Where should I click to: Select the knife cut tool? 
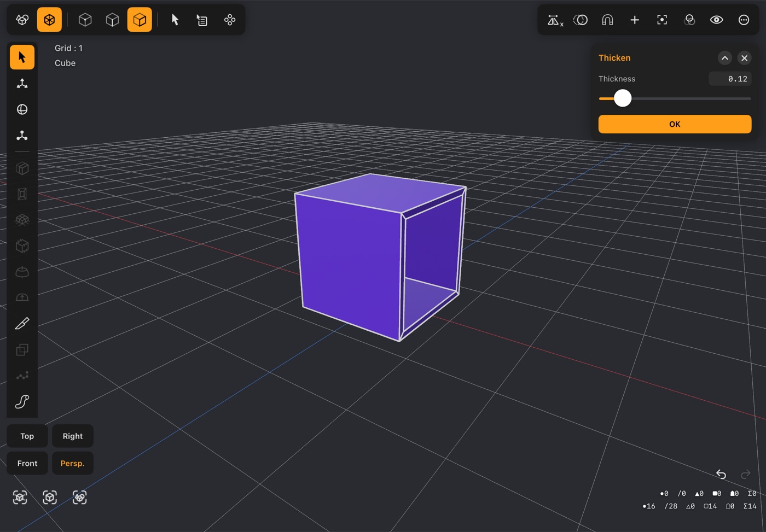pos(22,324)
